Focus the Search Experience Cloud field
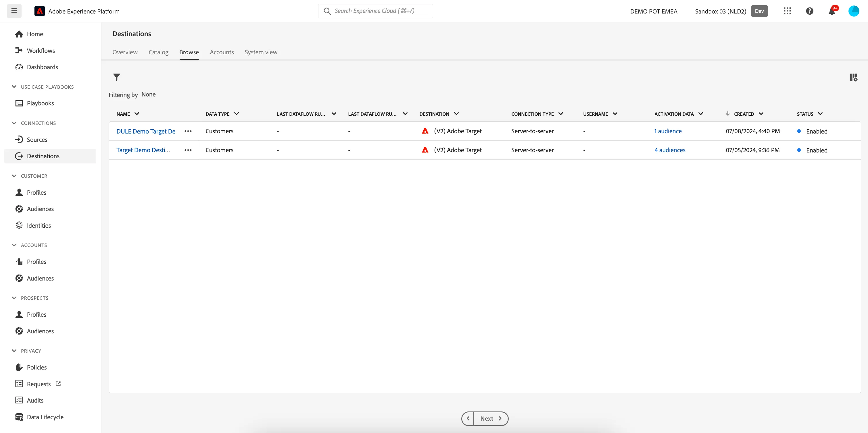Screen dimensions: 868x433 pos(375,11)
